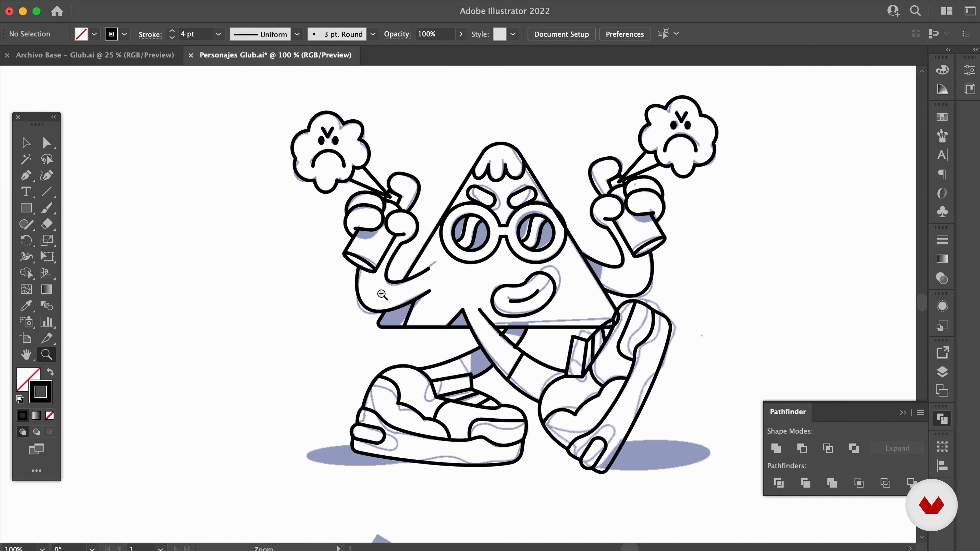Click the black stroke color swatch

pos(41,392)
